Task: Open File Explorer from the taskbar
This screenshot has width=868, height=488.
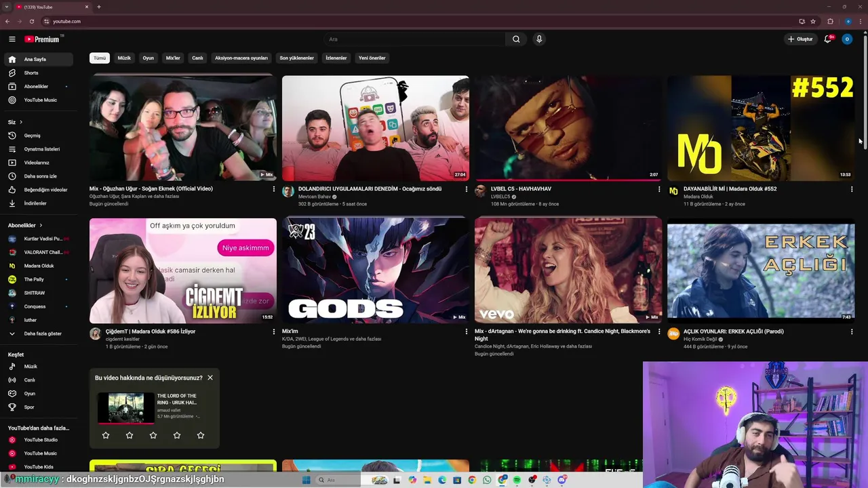Action: coord(427,480)
